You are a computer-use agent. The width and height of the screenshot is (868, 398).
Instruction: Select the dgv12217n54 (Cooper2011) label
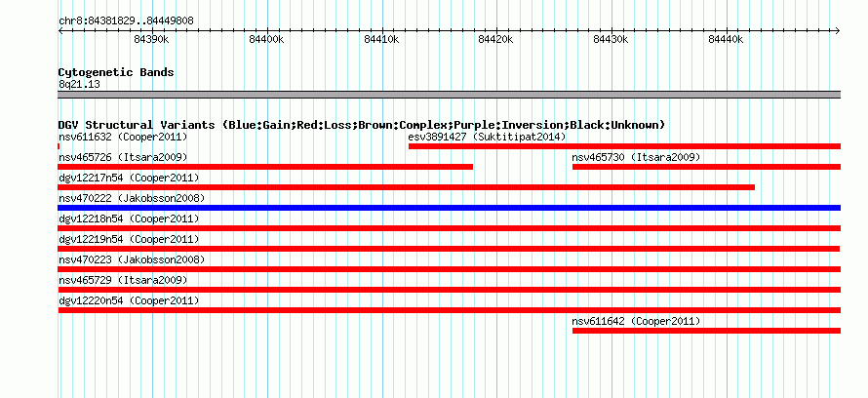pos(129,178)
